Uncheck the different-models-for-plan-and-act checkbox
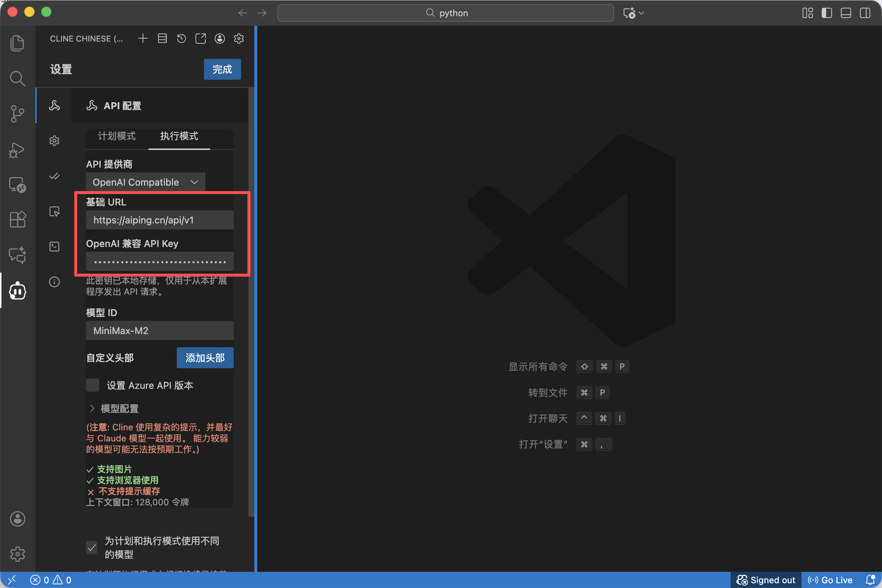 click(92, 547)
